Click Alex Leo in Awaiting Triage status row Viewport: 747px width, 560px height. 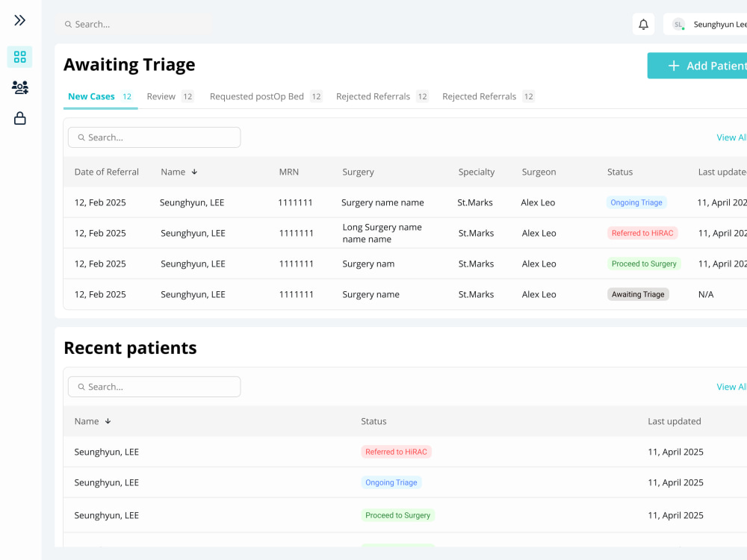[539, 294]
